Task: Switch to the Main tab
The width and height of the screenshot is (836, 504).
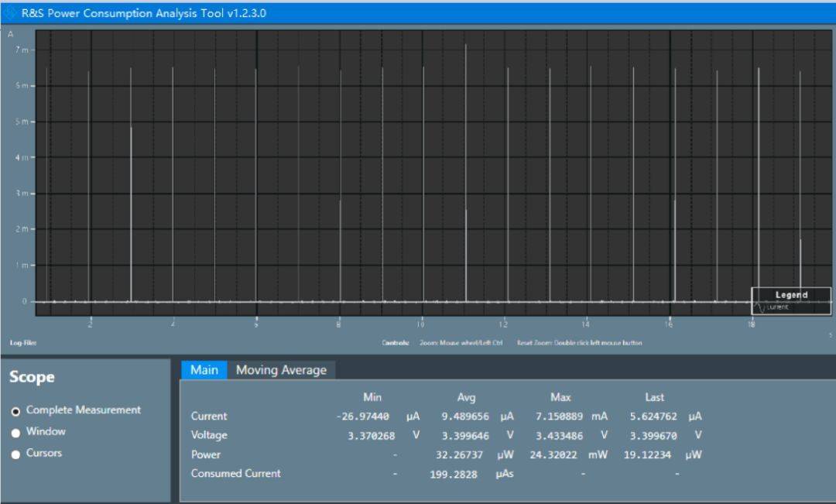Action: [204, 370]
